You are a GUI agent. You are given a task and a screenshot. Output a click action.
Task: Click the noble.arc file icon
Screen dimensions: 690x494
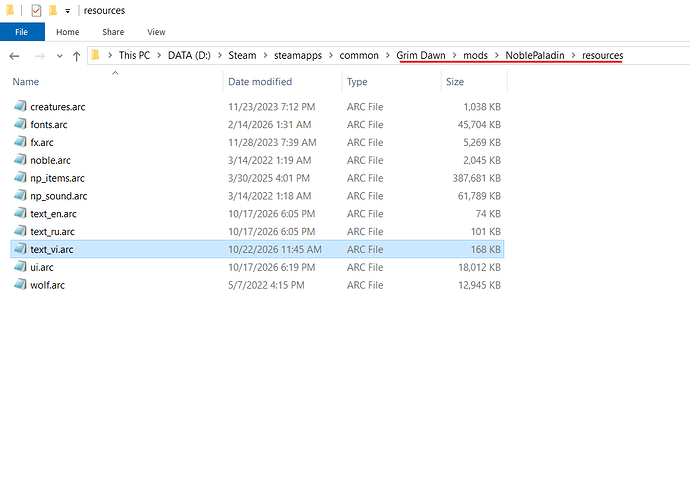(x=20, y=160)
